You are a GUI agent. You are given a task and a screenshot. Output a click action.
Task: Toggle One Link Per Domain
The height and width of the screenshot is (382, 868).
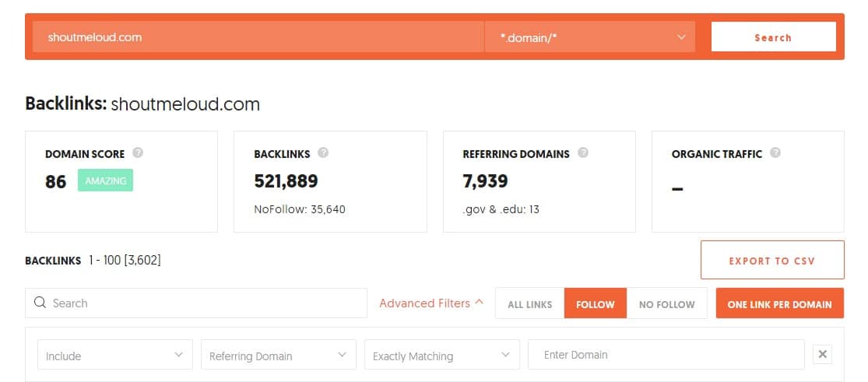(779, 303)
